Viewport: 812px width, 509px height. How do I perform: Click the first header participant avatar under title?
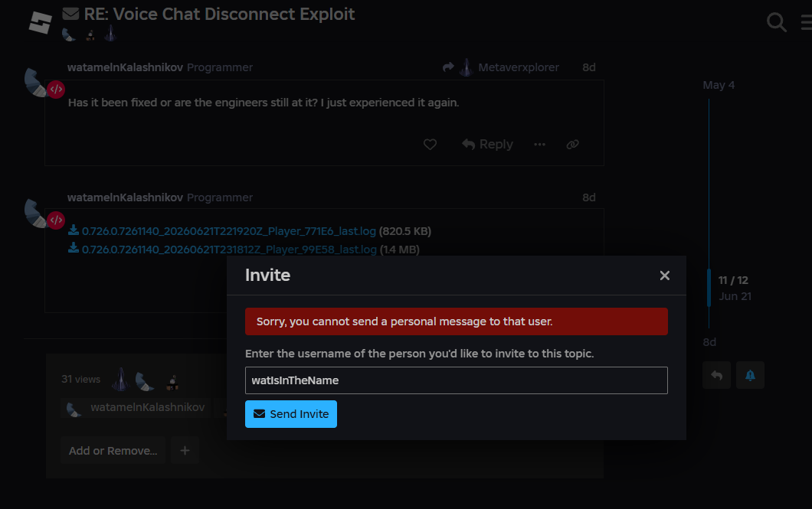point(68,34)
